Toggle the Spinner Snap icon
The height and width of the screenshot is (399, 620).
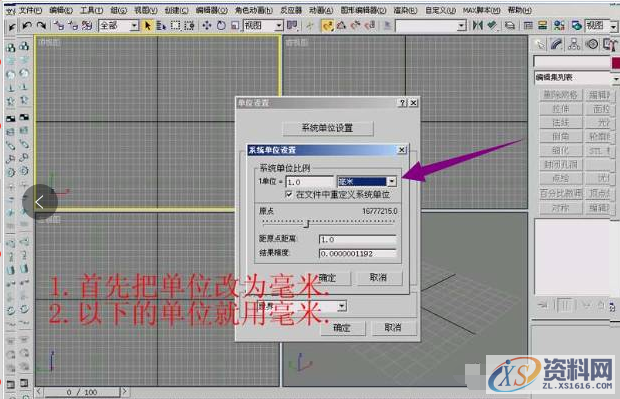[370, 26]
